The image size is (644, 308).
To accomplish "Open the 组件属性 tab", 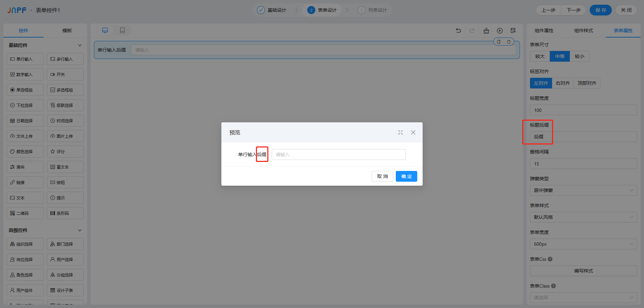I will coord(544,30).
